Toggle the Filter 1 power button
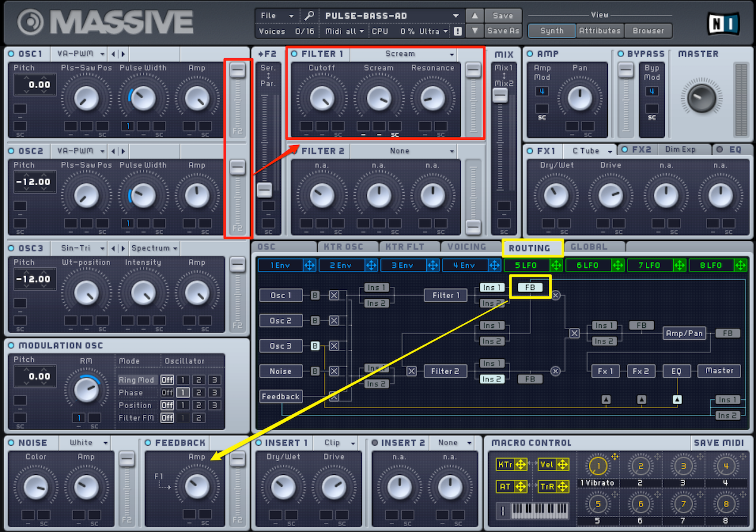The width and height of the screenshot is (756, 532). pos(295,54)
